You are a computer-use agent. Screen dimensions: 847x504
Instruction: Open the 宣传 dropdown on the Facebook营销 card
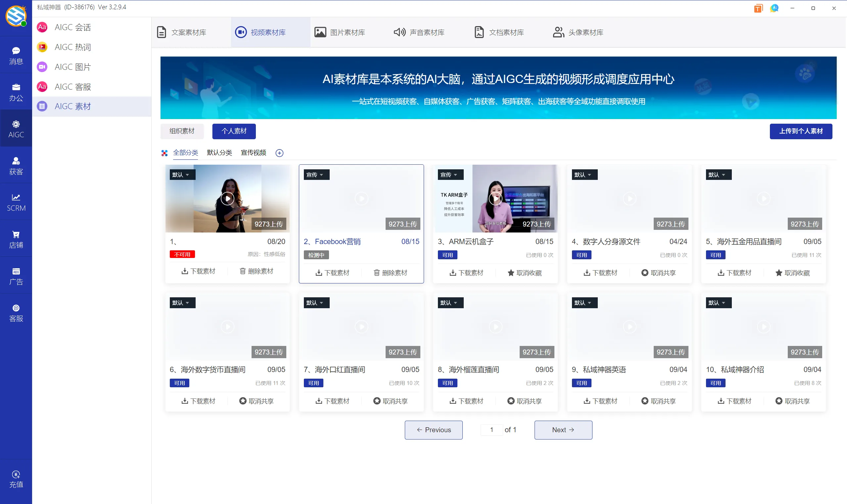[316, 174]
